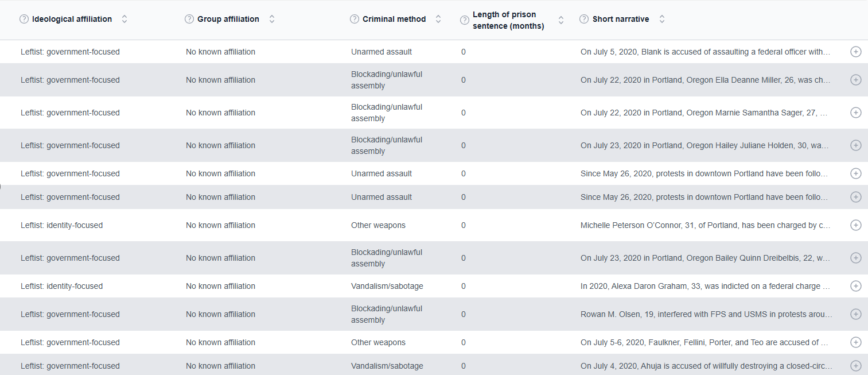Click help icon beside Ideological affiliation header
The image size is (868, 375).
(24, 19)
